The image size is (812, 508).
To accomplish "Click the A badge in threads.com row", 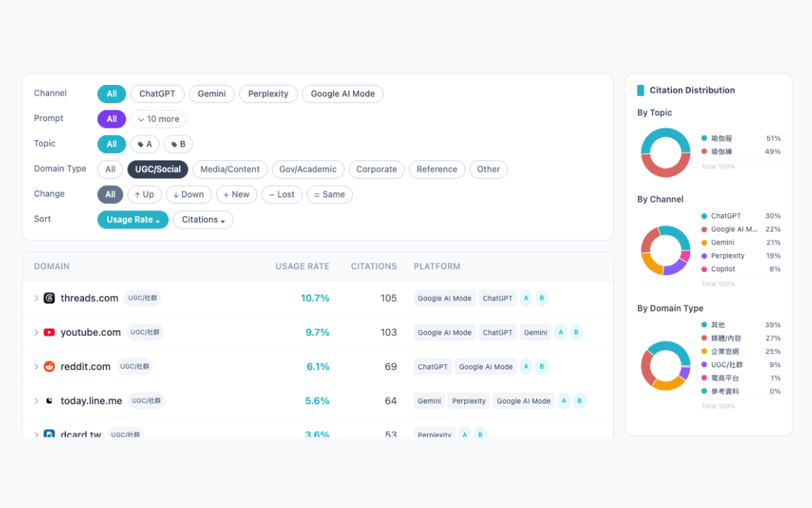I will pyautogui.click(x=526, y=298).
